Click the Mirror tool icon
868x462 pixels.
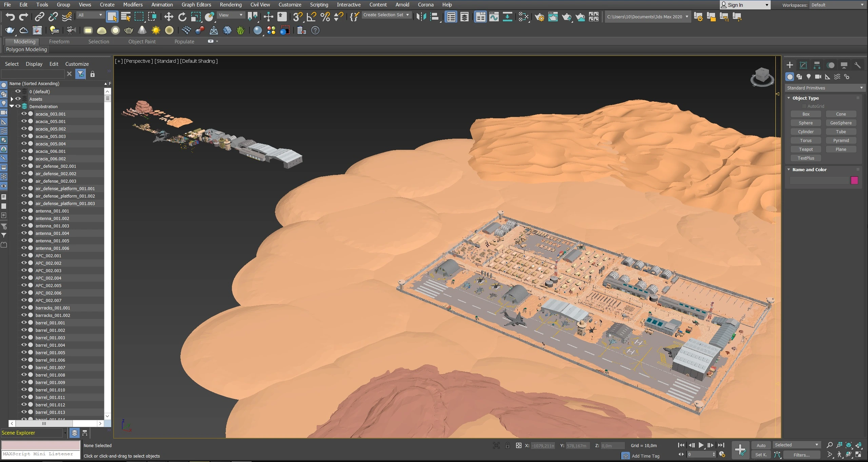pos(421,17)
